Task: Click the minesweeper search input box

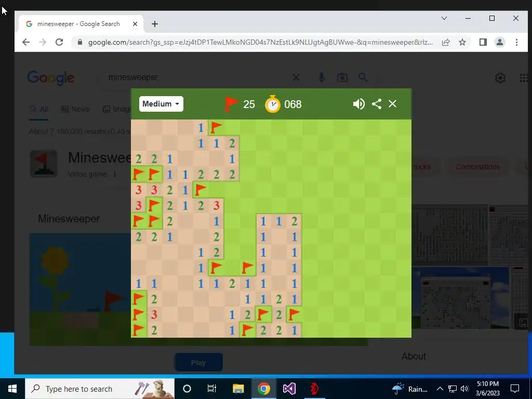Action: 197,77
